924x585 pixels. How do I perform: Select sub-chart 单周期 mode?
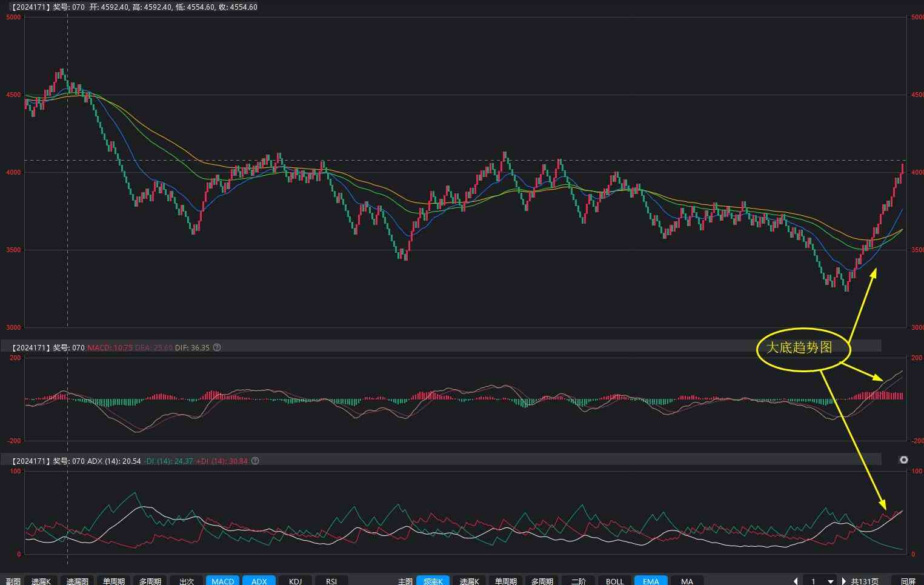coord(114,581)
